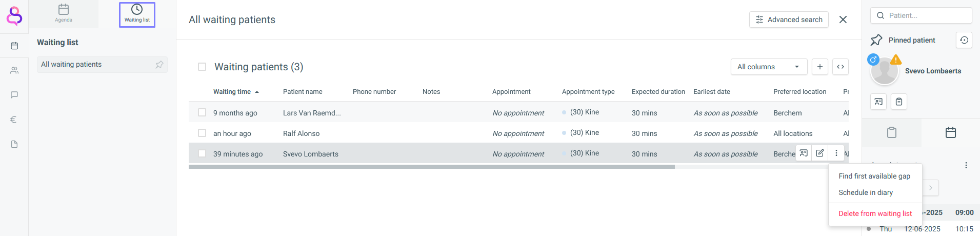The height and width of the screenshot is (236, 980).
Task: Open the Agenda calendar icon
Action: (64, 10)
